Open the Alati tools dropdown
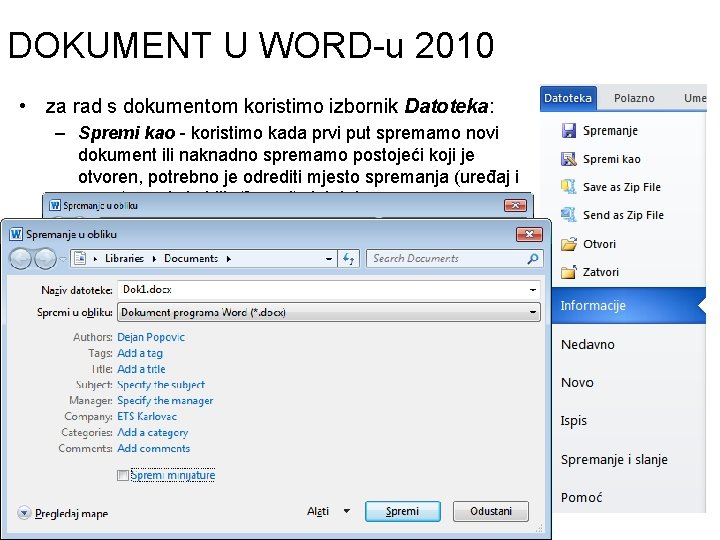Image resolution: width=720 pixels, height=540 pixels. point(347,511)
